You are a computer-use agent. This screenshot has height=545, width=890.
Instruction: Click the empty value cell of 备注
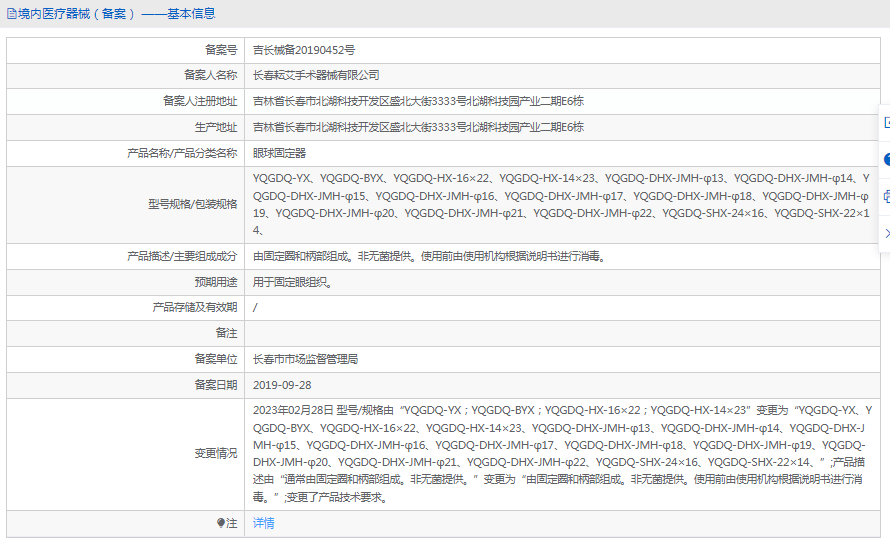pyautogui.click(x=562, y=333)
